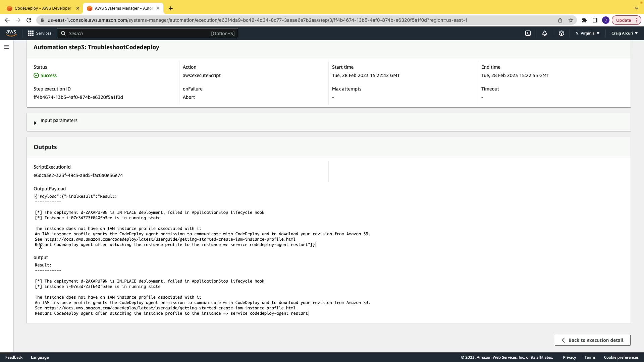Switch to the CodeDeploy browser tab
The width and height of the screenshot is (644, 362).
click(43, 8)
